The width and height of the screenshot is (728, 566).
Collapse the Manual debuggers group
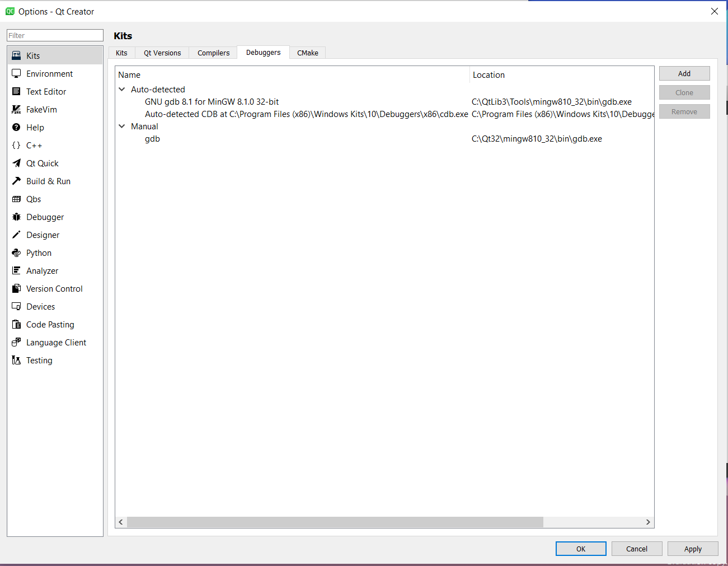(122, 127)
